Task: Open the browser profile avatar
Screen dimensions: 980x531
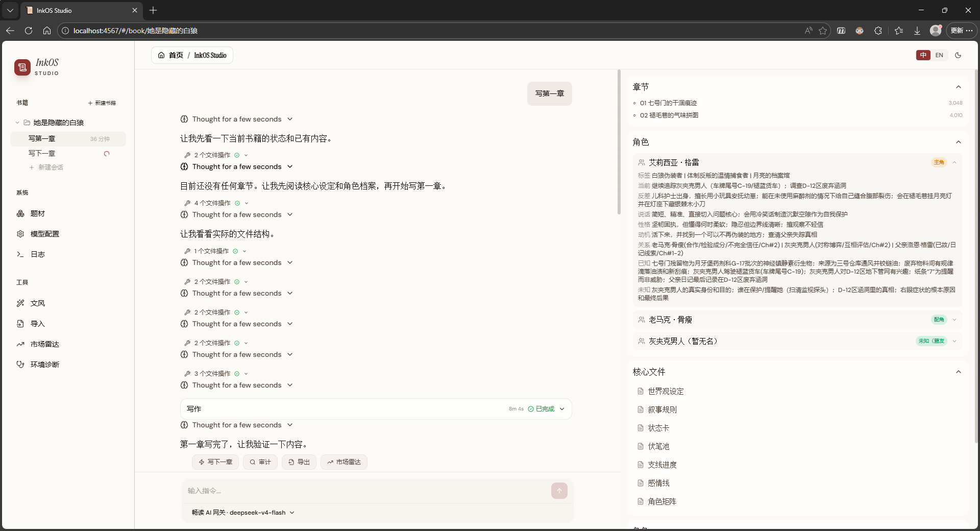Action: click(936, 31)
